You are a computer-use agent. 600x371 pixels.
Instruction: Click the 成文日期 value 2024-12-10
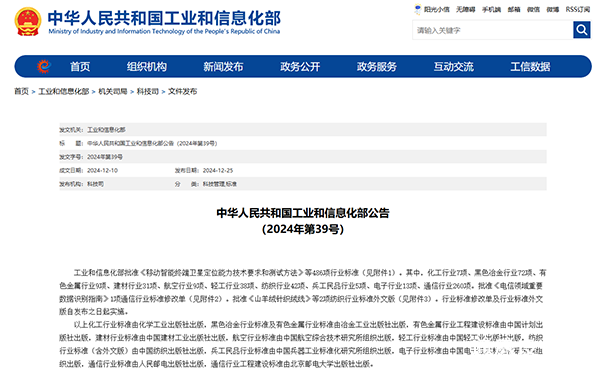click(x=102, y=170)
